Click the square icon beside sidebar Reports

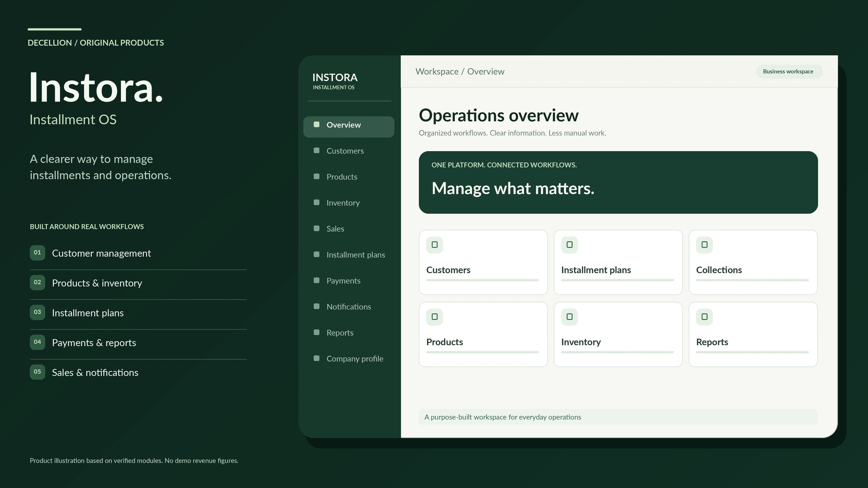pyautogui.click(x=316, y=332)
